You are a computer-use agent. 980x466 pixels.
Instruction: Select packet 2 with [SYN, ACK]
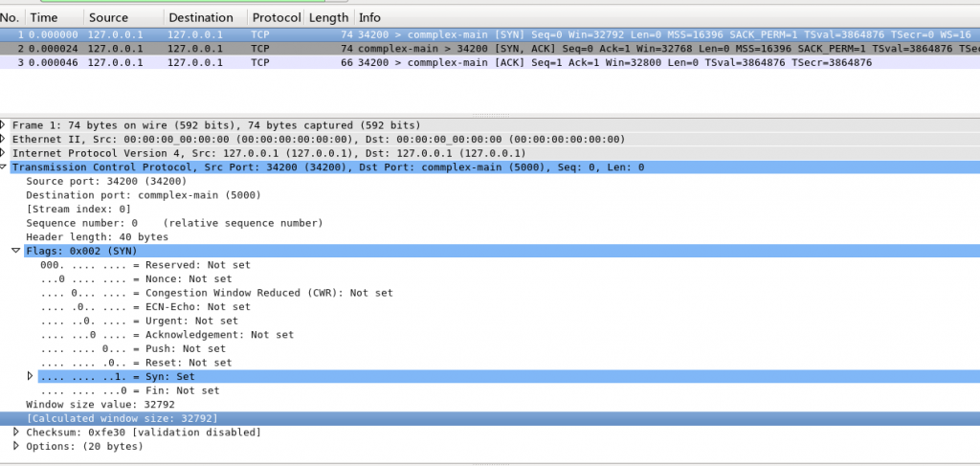(x=490, y=48)
